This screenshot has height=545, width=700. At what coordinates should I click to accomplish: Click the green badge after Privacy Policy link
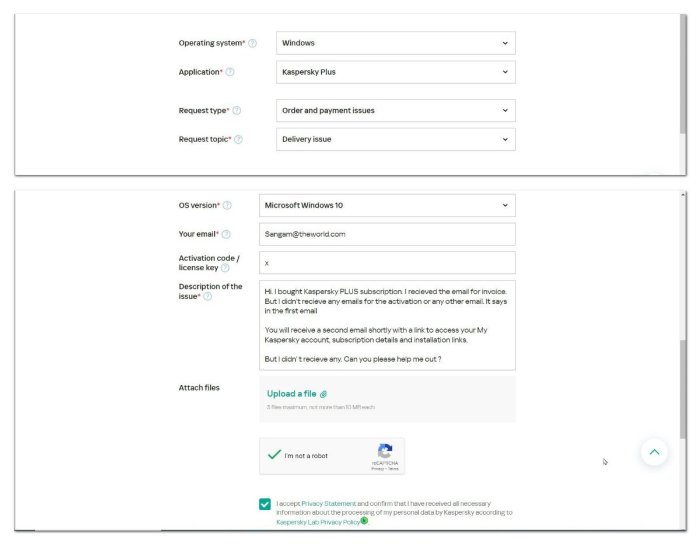point(364,520)
